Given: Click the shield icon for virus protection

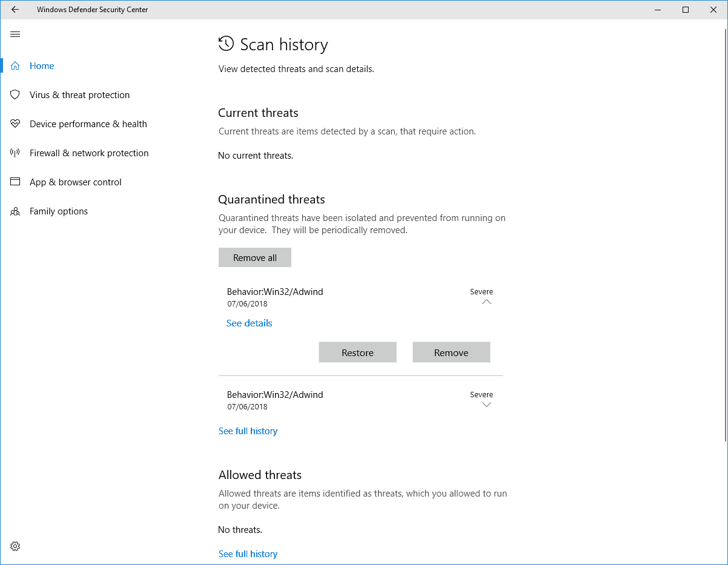Looking at the screenshot, I should click(x=15, y=95).
